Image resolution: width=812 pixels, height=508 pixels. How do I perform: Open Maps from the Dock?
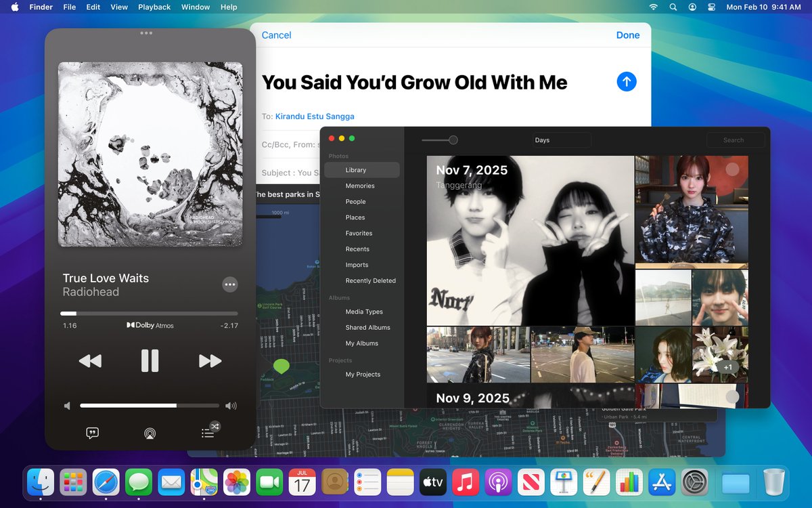tap(204, 483)
